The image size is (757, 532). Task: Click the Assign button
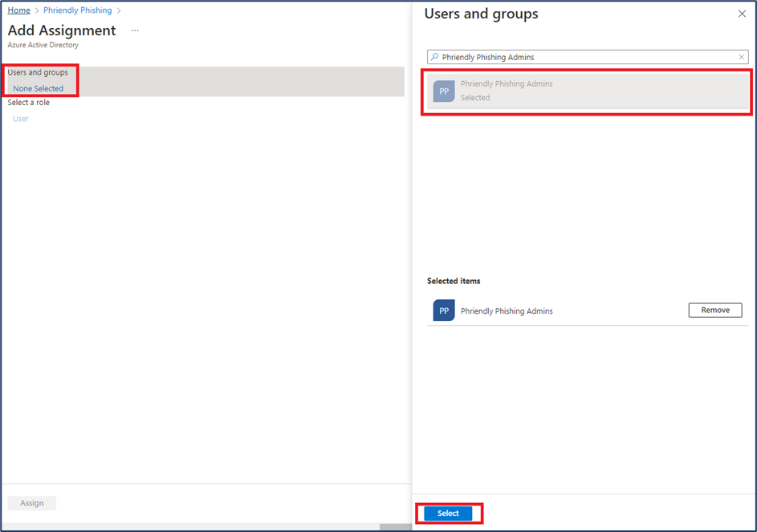32,503
